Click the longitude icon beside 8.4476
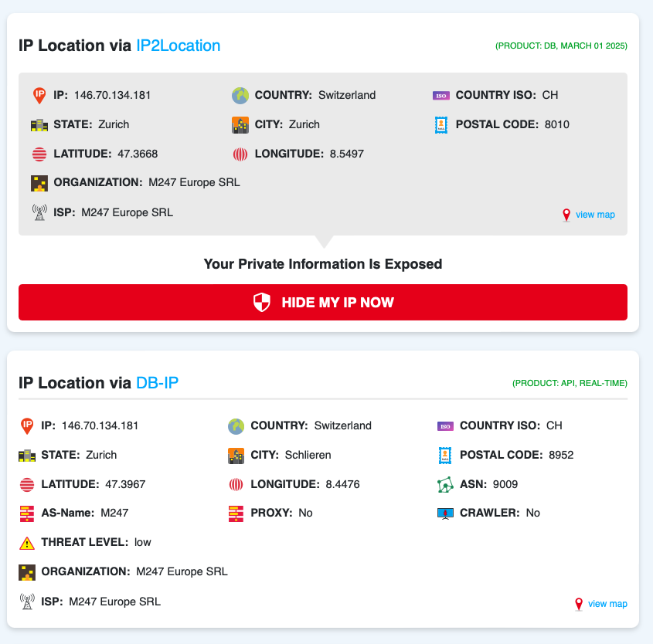 click(236, 484)
